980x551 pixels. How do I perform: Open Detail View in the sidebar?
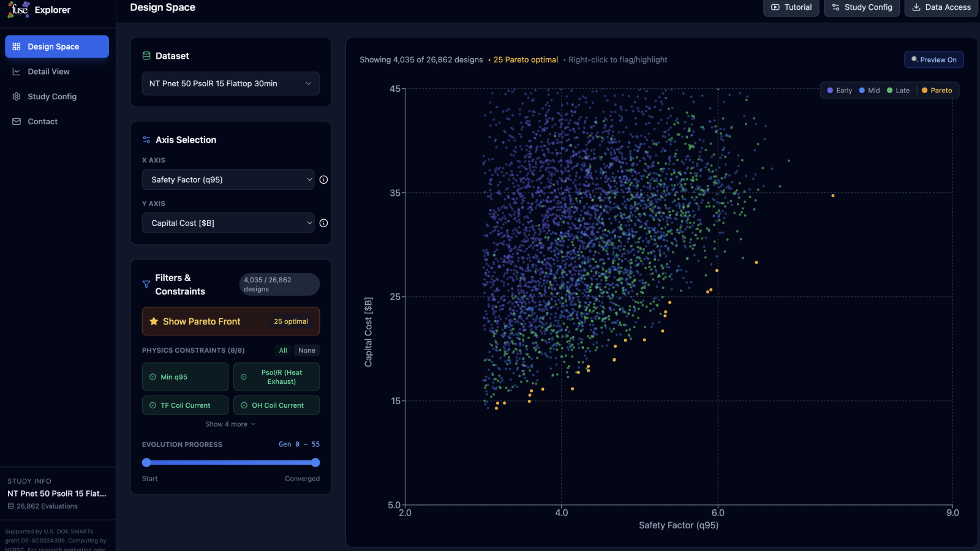coord(48,72)
